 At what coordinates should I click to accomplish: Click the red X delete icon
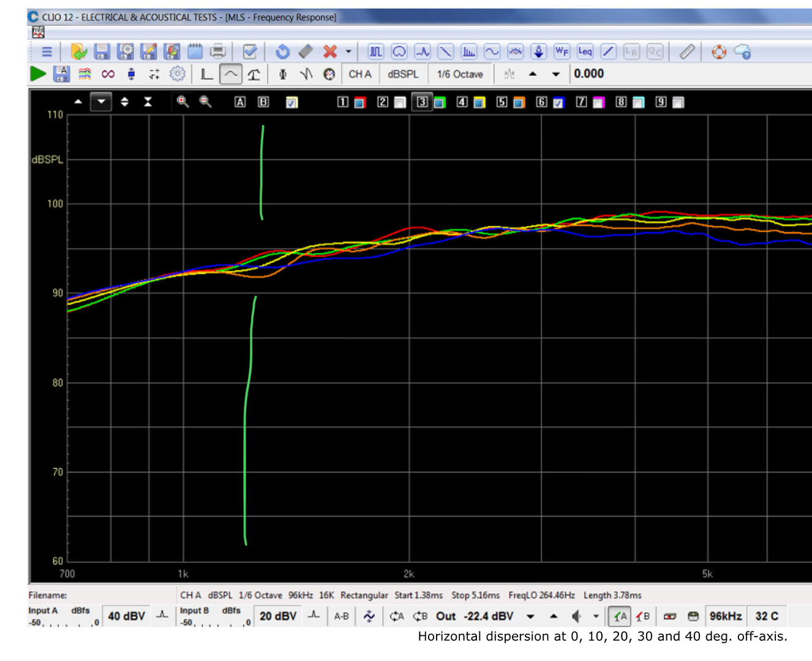[330, 52]
